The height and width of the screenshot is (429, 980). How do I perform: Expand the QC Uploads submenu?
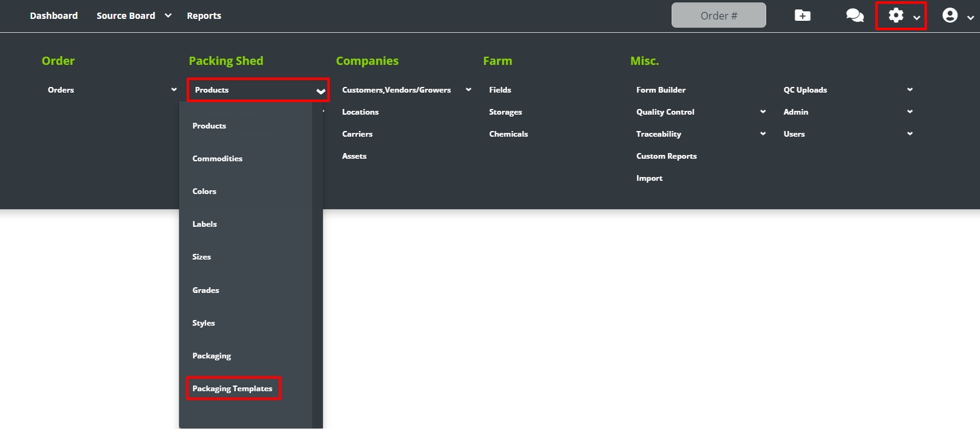(909, 90)
